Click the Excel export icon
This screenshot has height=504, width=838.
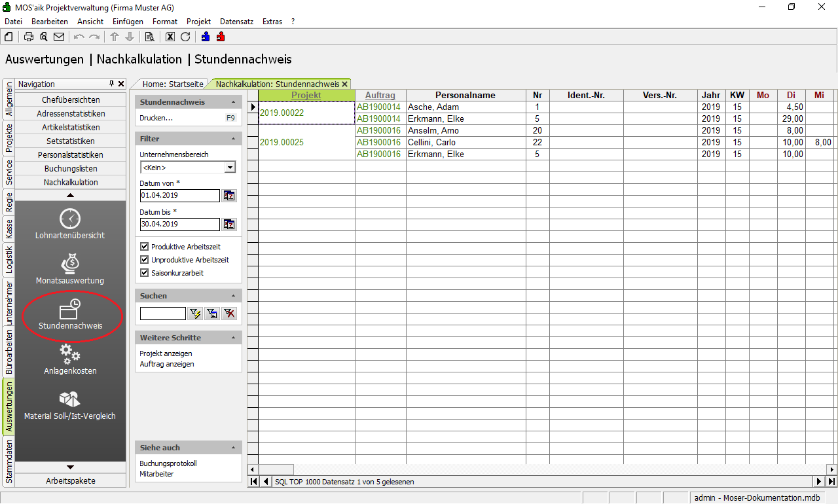click(170, 37)
